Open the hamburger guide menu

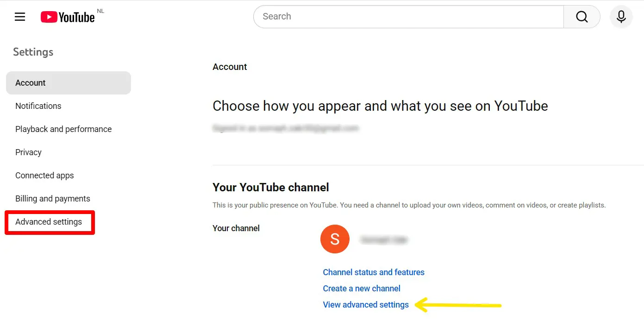20,17
